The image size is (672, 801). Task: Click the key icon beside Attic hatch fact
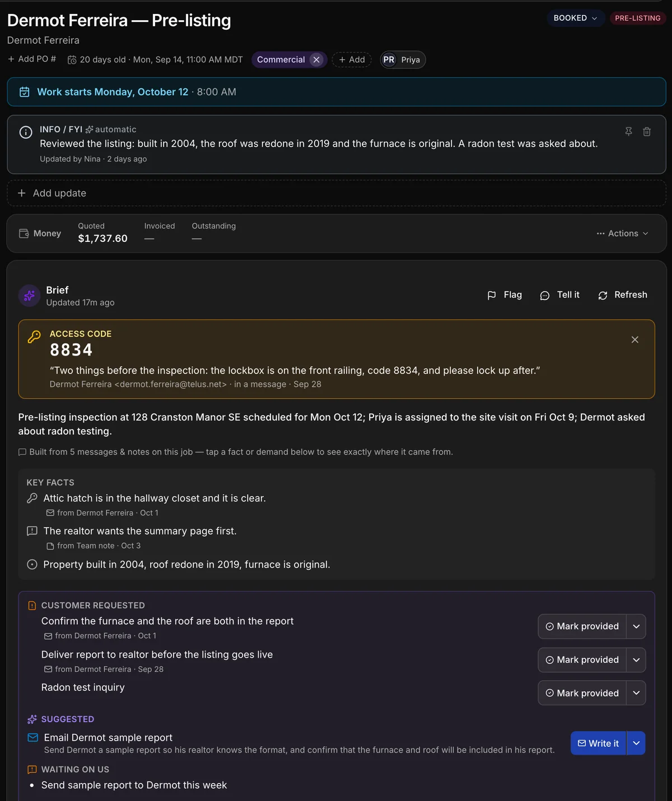(32, 498)
